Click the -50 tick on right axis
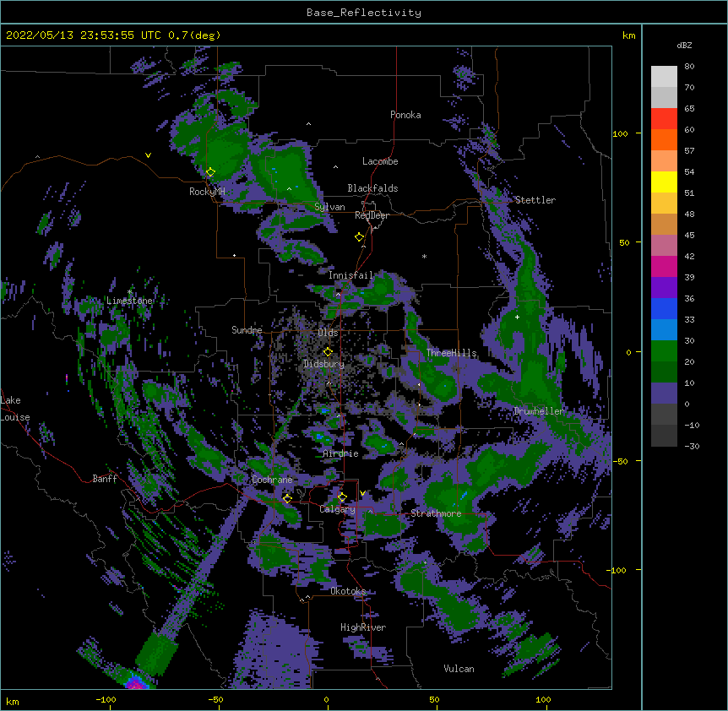This screenshot has width=728, height=711. click(x=620, y=461)
